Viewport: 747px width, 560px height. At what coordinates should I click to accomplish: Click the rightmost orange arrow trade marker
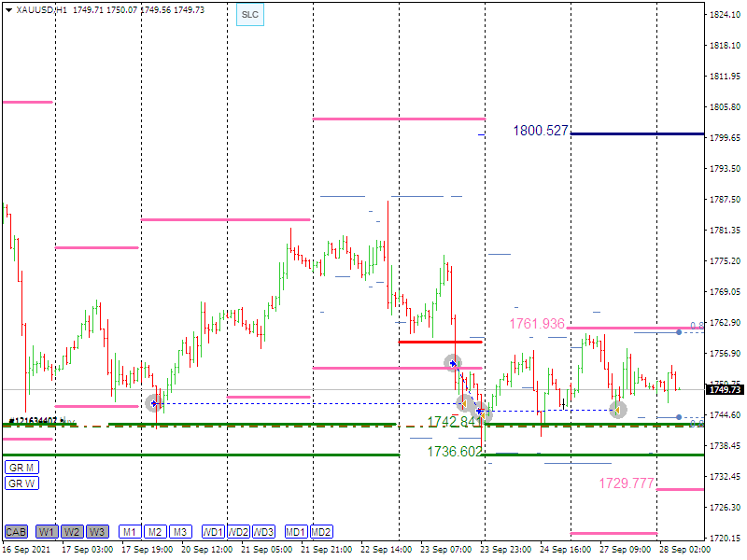pos(617,409)
